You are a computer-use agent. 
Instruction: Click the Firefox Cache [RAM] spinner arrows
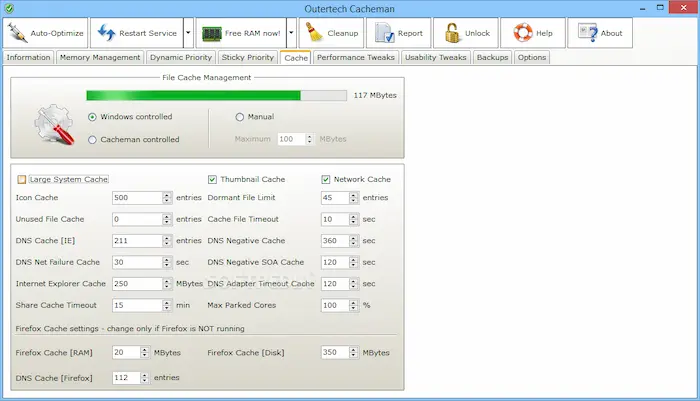[145, 352]
